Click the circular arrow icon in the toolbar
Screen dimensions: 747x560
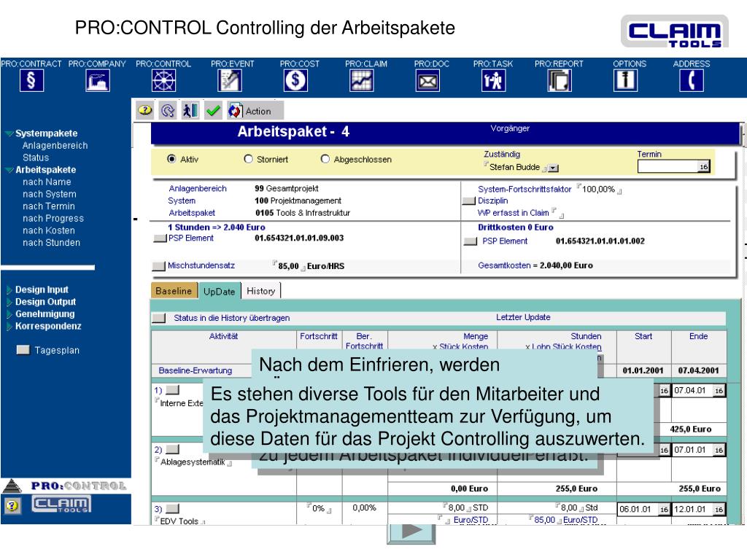(x=168, y=111)
